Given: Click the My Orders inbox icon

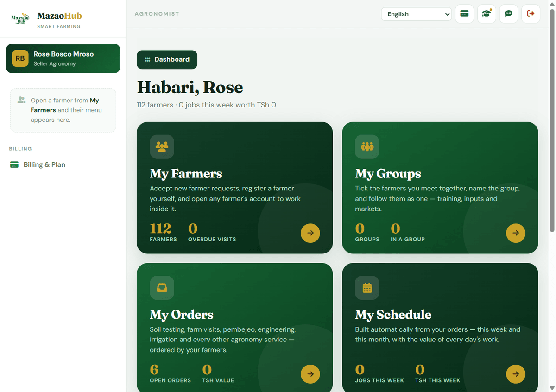Looking at the screenshot, I should click(x=162, y=288).
